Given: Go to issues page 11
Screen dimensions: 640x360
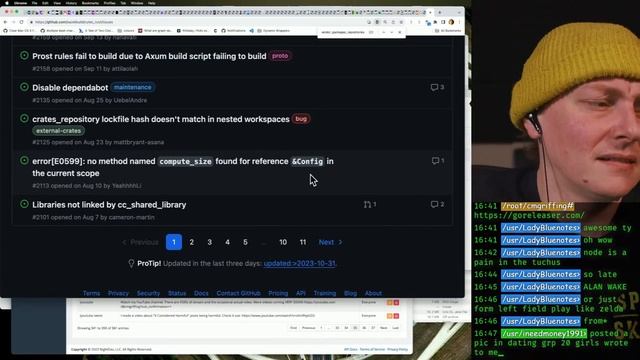Looking at the screenshot, I should (x=302, y=242).
